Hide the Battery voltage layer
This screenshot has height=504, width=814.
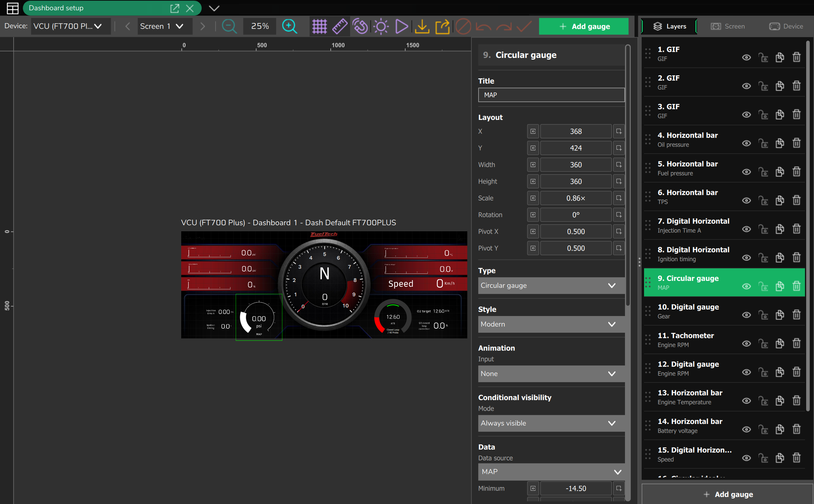(746, 429)
